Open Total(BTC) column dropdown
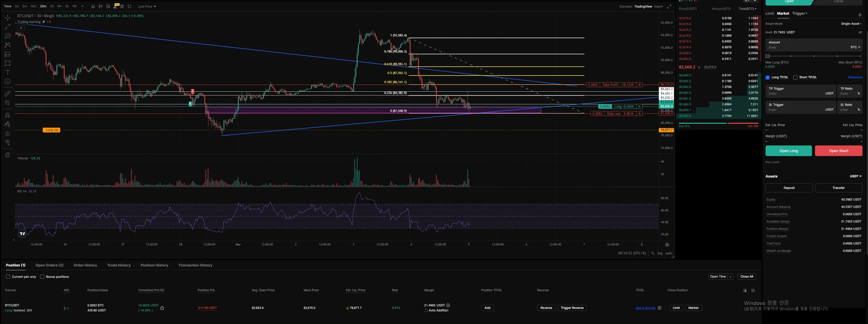Viewport: 868px width, 324px height. click(748, 9)
